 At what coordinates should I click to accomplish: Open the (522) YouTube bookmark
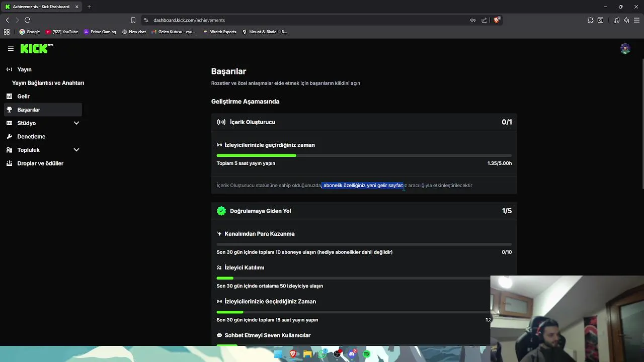[62, 32]
